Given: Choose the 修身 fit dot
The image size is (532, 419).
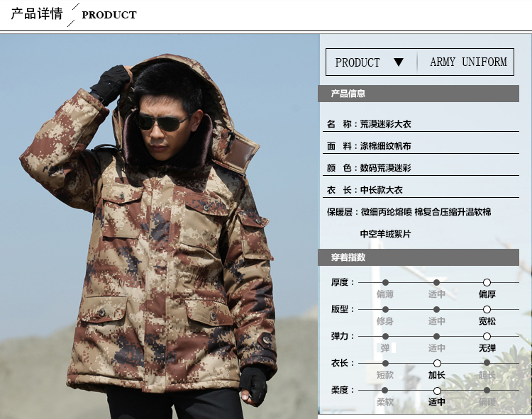Looking at the screenshot, I should (385, 309).
